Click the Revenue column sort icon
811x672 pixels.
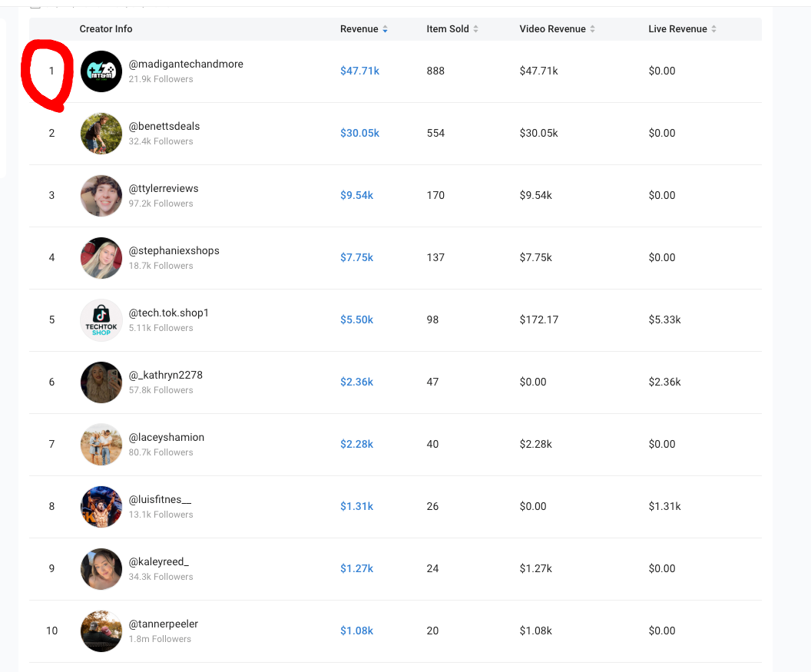click(385, 29)
